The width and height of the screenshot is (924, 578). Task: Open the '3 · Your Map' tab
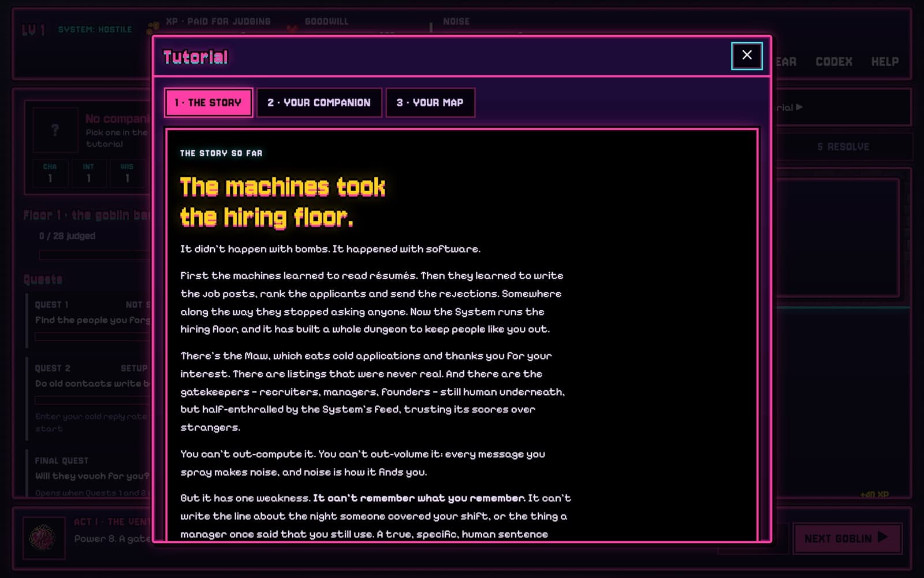tap(430, 102)
